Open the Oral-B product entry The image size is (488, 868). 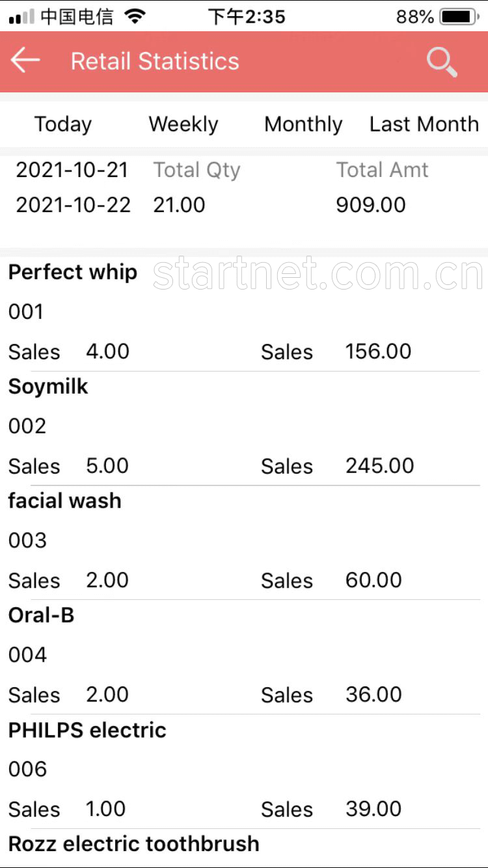[x=244, y=657]
